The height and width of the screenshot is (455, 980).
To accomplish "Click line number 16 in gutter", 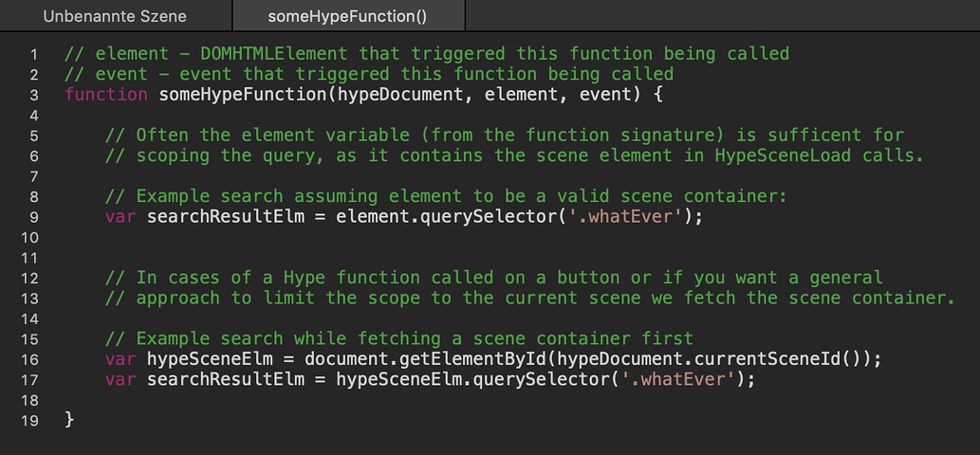I will tap(29, 359).
